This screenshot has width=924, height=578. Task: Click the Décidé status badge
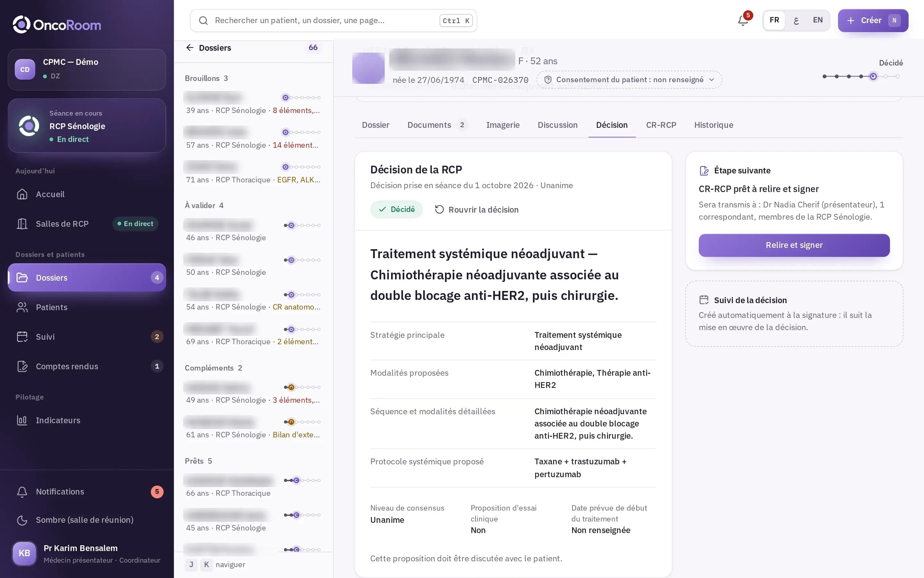[396, 209]
